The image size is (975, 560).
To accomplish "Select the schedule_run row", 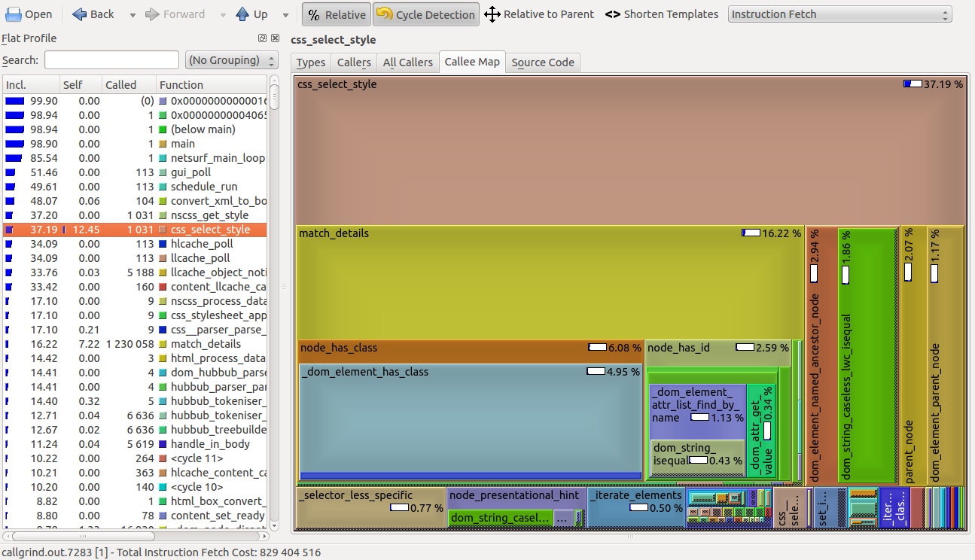I will pos(135,187).
